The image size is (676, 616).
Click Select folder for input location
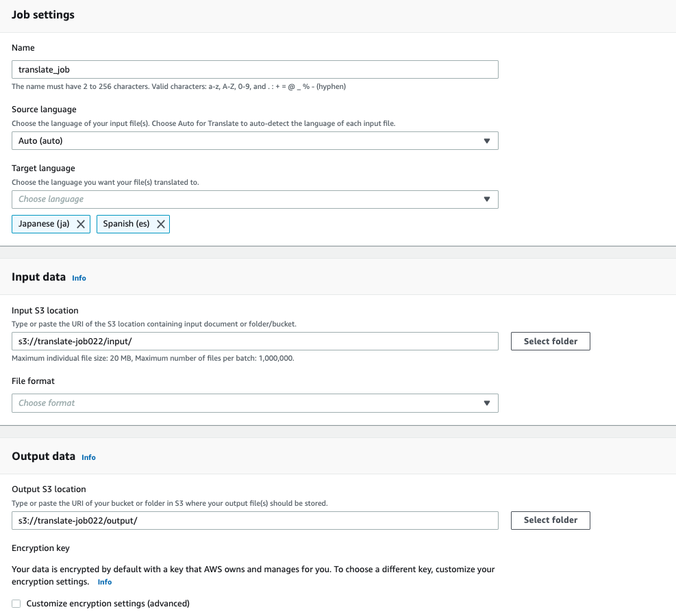550,341
